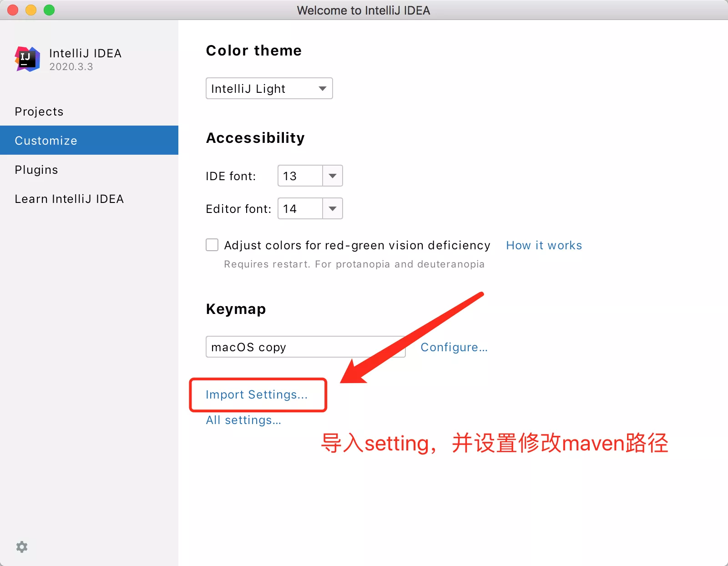Click the Import Settings... link

click(257, 394)
